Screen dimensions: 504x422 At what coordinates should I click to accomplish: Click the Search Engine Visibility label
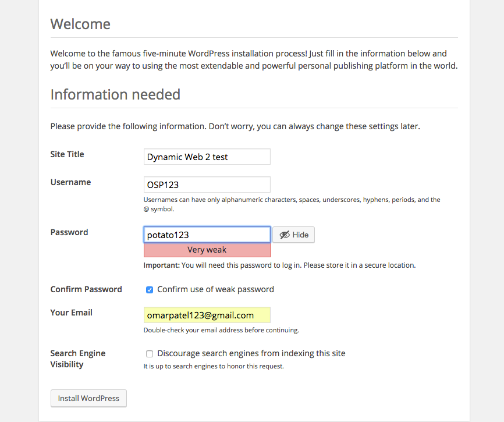[x=78, y=359]
